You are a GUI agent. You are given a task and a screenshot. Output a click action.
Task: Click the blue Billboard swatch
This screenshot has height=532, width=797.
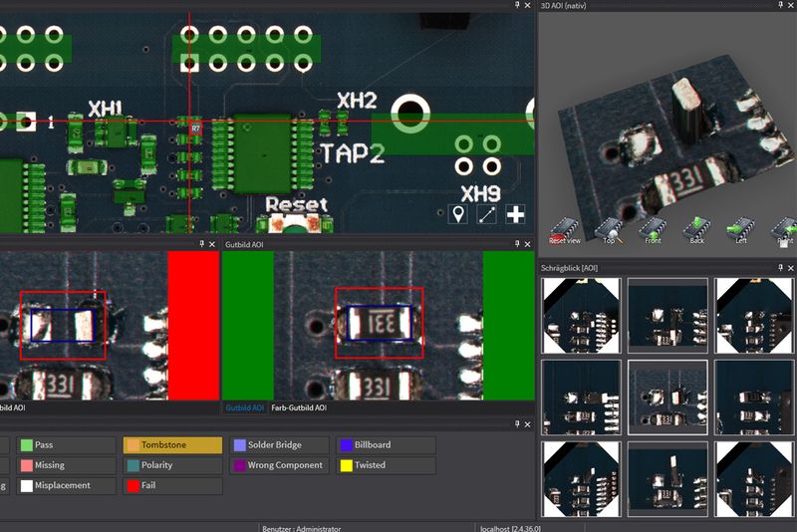point(346,445)
